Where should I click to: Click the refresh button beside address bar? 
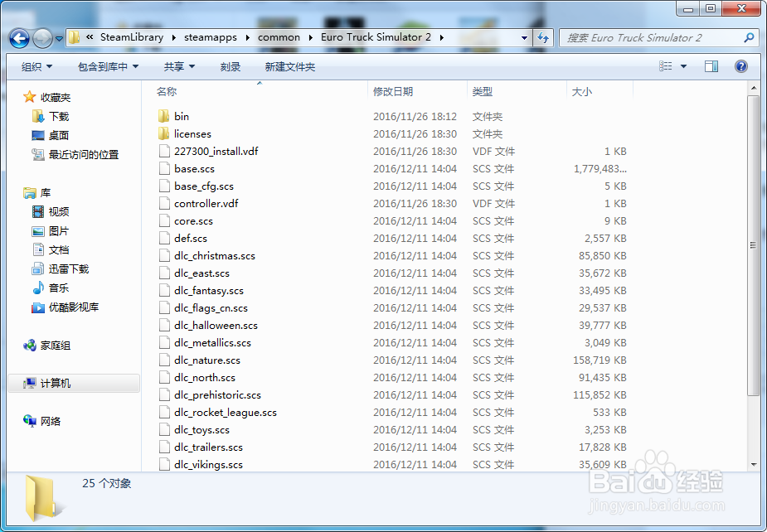[x=543, y=37]
